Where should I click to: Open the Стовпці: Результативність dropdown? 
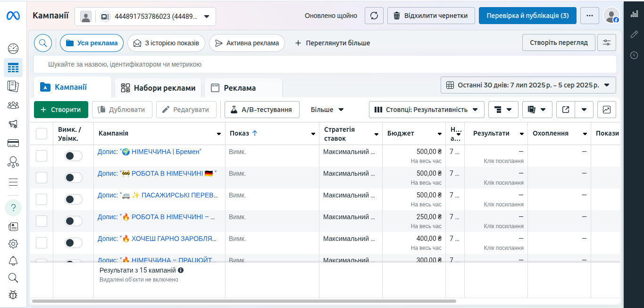[x=426, y=109]
